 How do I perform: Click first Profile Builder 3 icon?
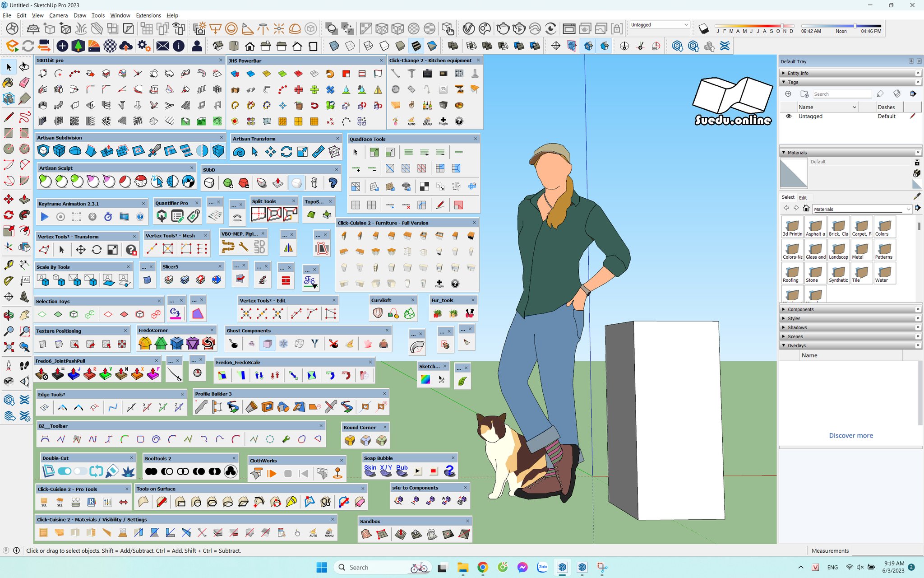[x=201, y=407]
